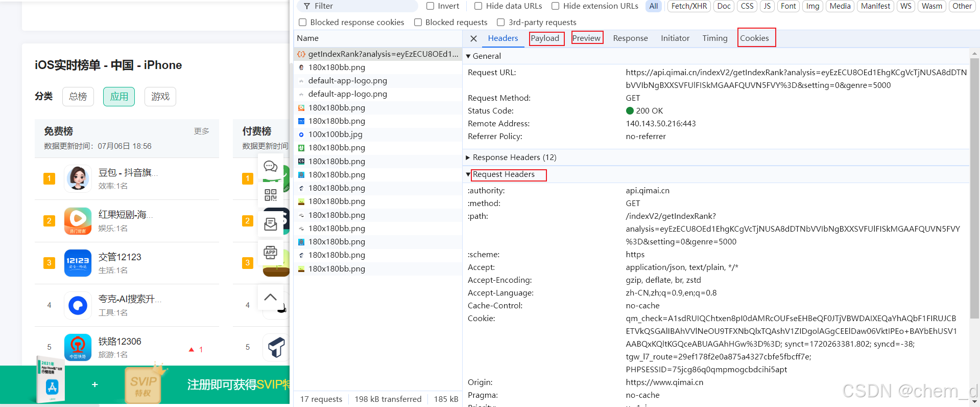The image size is (980, 407).
Task: Close the request details panel
Action: tap(473, 38)
